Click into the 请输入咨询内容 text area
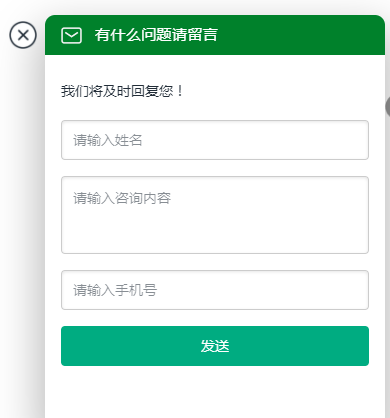Image resolution: width=390 pixels, height=418 pixels. point(215,215)
